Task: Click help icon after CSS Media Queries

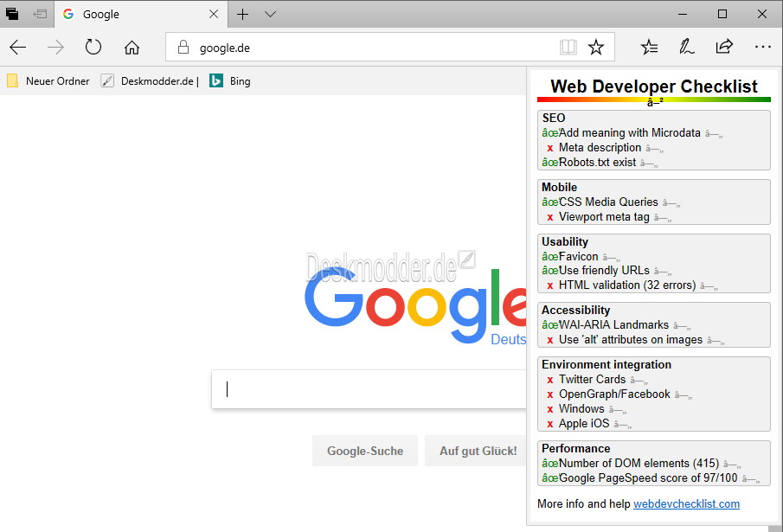Action: (671, 203)
